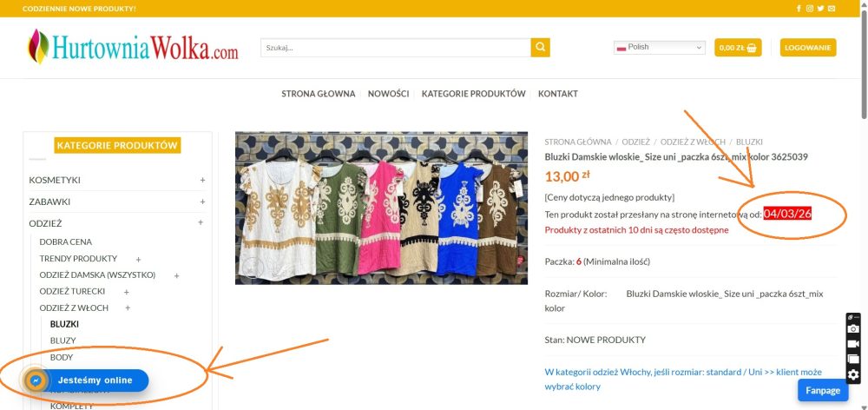
Task: Click the video record icon in side widget
Action: click(853, 344)
